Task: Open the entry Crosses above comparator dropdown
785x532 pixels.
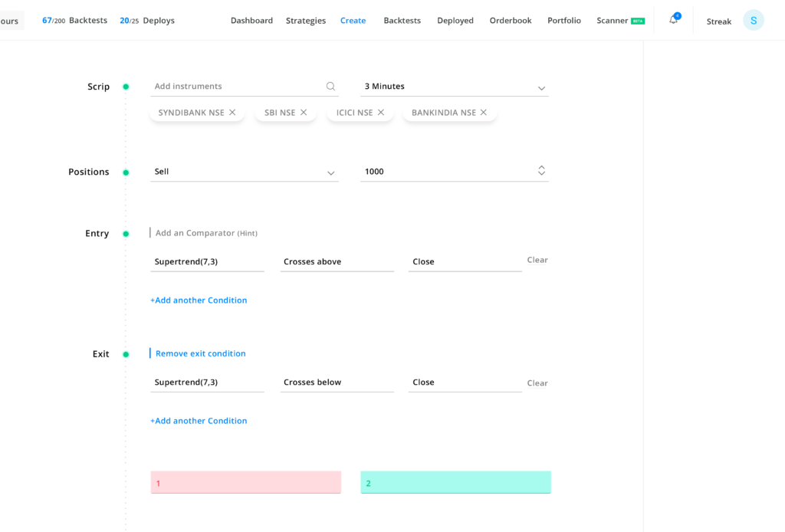Action: pyautogui.click(x=337, y=262)
